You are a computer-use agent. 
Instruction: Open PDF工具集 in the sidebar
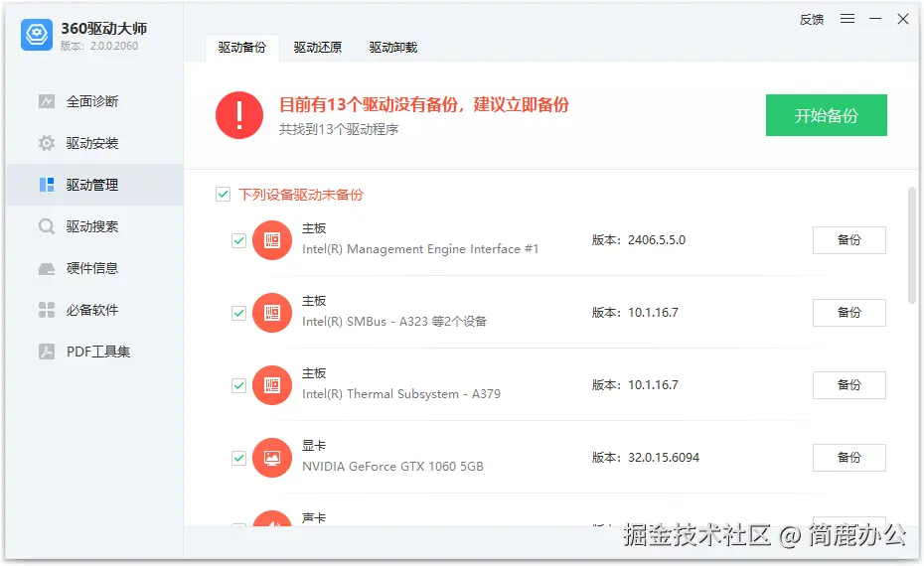[x=94, y=352]
